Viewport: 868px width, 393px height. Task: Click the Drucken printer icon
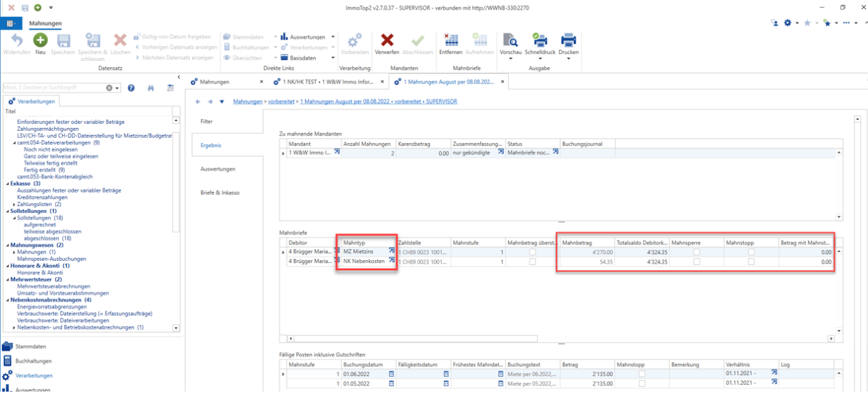[568, 40]
